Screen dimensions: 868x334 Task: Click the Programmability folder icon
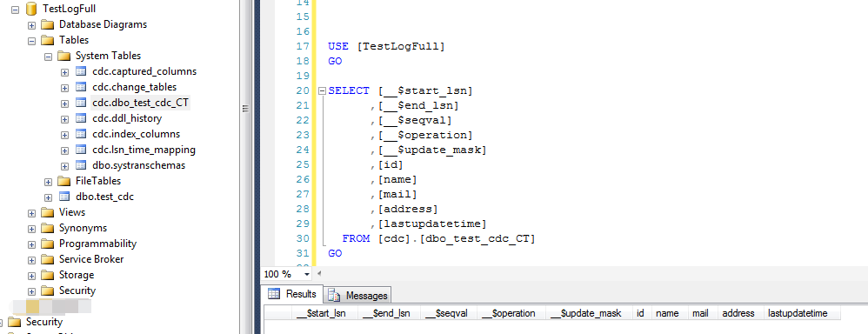click(x=48, y=244)
